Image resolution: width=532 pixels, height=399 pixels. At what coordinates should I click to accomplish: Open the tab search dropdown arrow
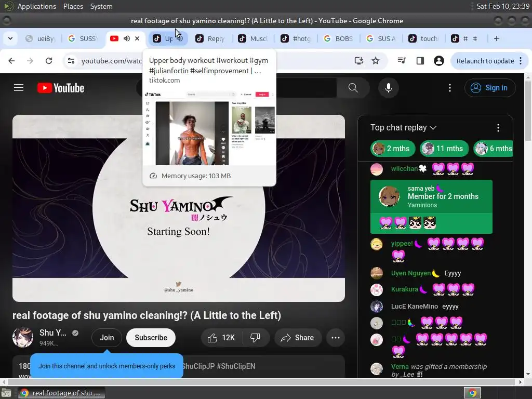click(x=10, y=38)
